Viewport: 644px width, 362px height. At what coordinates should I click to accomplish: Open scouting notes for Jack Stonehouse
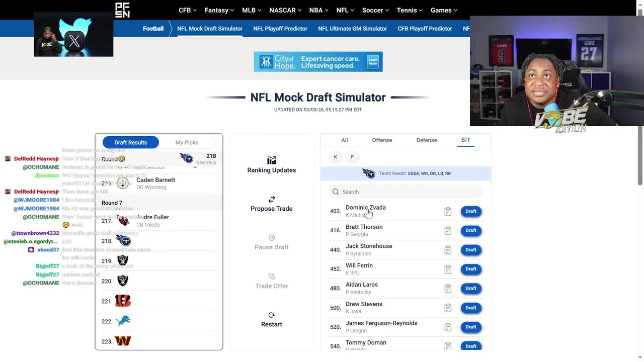click(448, 250)
